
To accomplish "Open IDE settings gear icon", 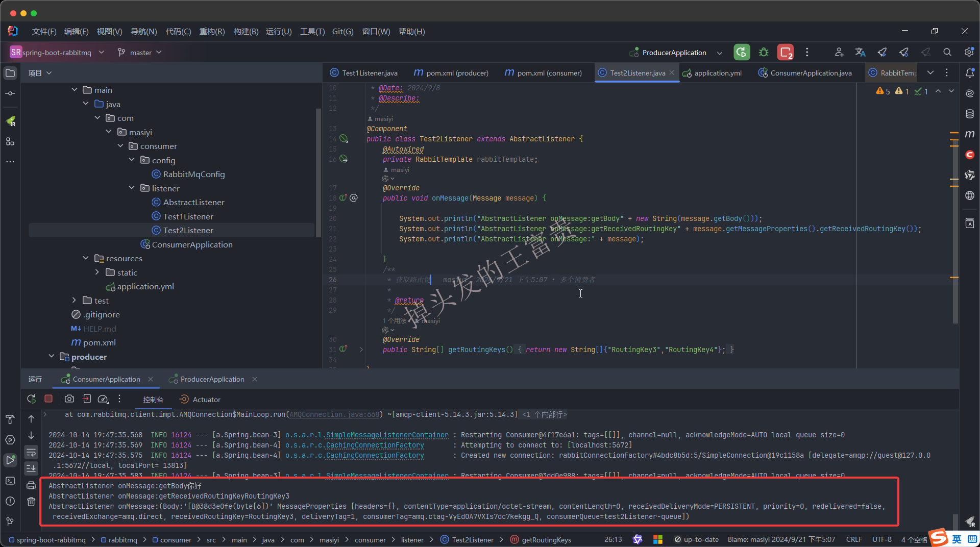I will click(x=969, y=52).
